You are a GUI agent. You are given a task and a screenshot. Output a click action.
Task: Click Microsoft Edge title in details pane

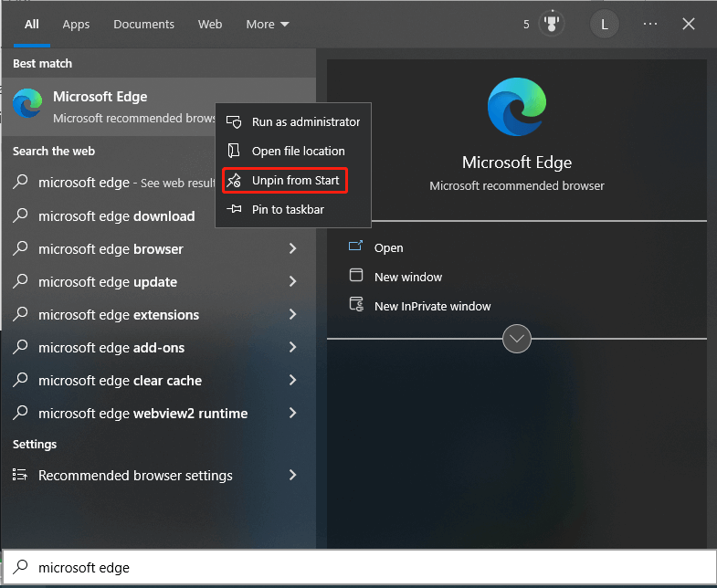click(517, 163)
